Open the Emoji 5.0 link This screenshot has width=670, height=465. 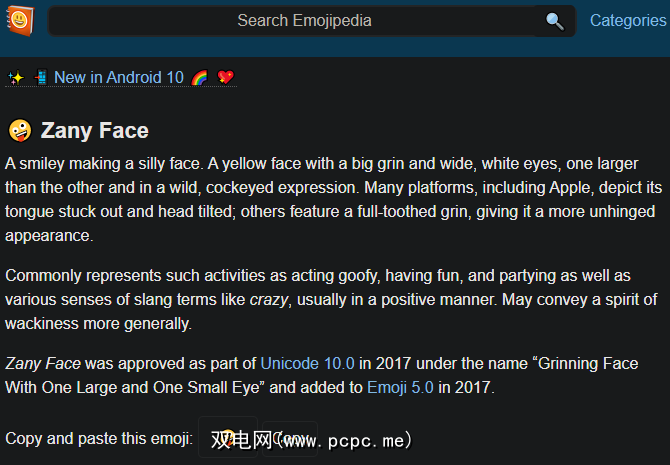click(x=400, y=388)
